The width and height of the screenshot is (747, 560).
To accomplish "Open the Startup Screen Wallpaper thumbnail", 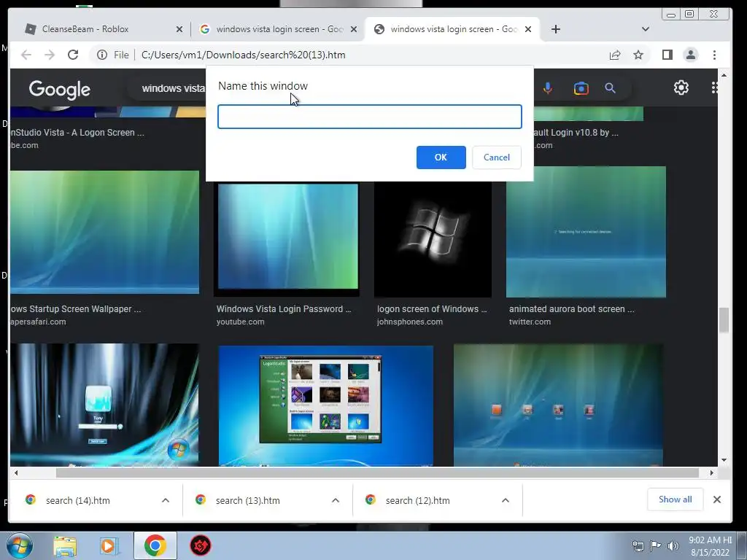I will 104,232.
